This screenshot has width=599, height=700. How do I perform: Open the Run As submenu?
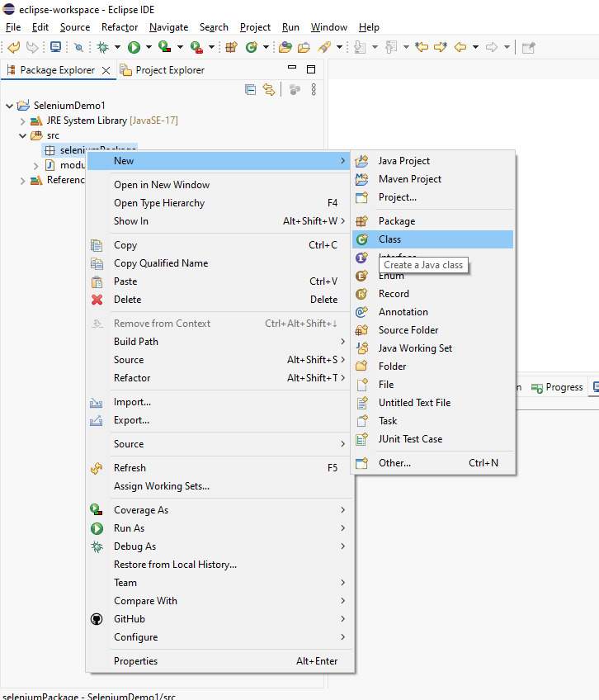pyautogui.click(x=219, y=528)
